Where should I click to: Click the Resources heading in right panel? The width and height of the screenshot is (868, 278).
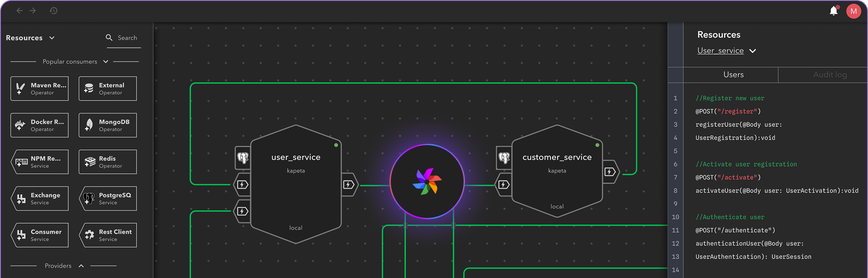click(x=719, y=35)
